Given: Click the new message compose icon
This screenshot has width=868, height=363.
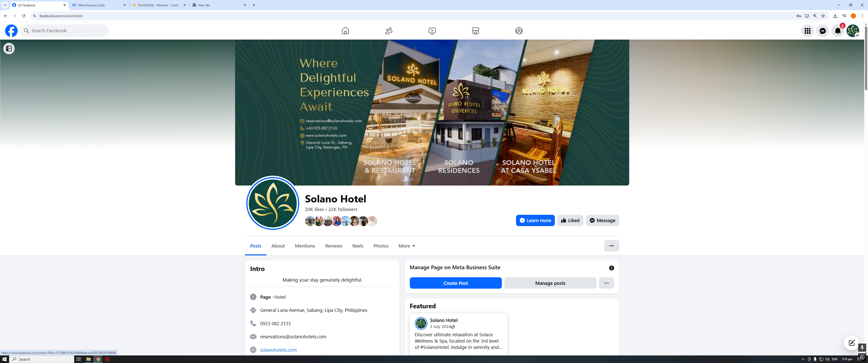Looking at the screenshot, I should [x=852, y=343].
